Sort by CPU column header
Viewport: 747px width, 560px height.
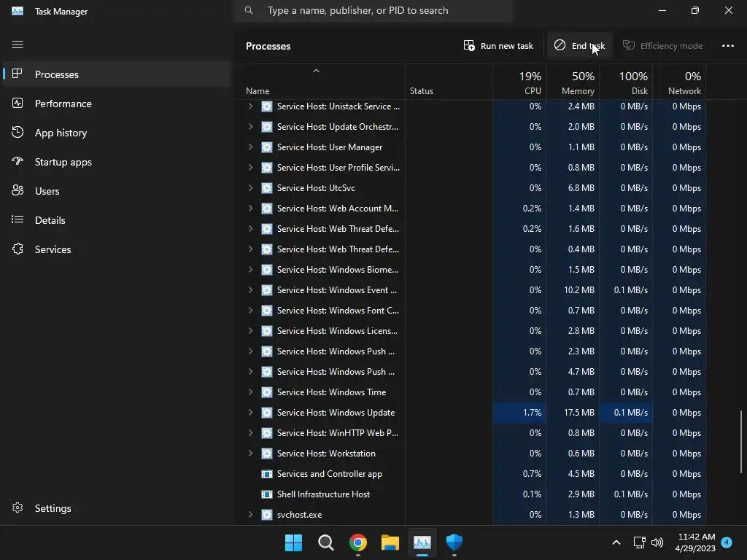coord(519,82)
